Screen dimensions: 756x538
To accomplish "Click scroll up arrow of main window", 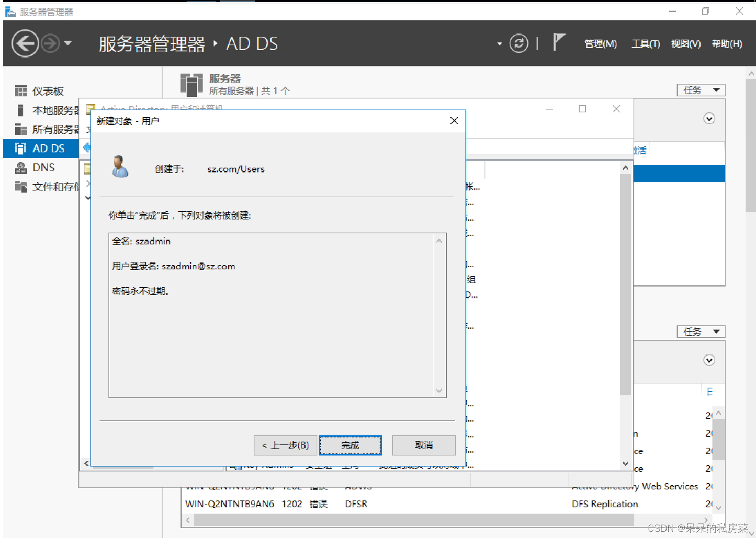I will pos(751,74).
